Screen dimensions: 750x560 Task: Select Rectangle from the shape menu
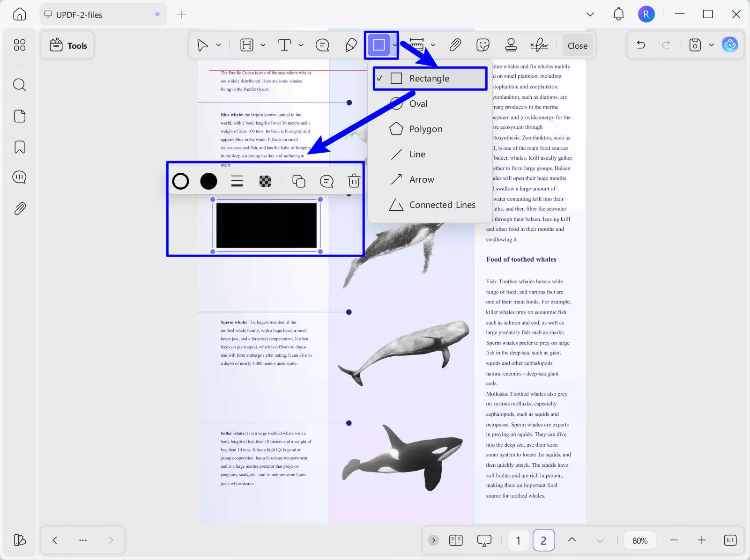429,78
